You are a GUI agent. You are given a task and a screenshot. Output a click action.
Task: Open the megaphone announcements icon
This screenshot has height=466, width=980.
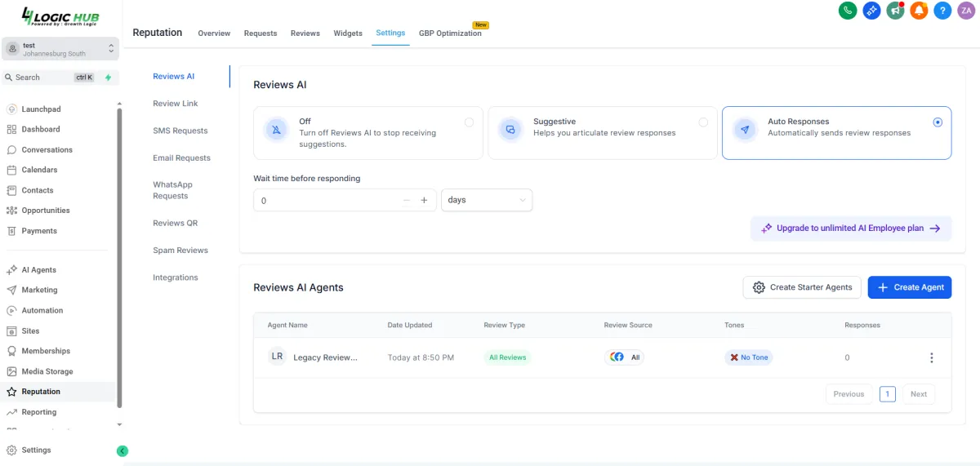895,11
